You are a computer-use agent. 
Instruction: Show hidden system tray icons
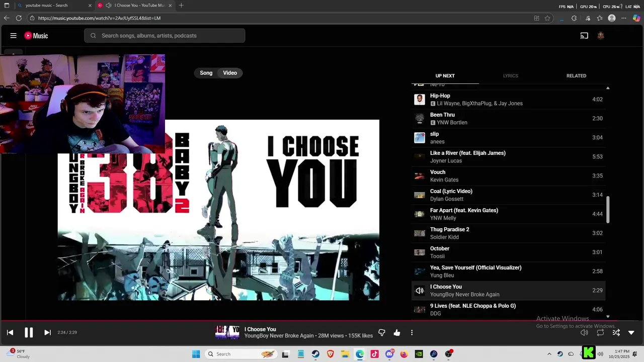click(x=549, y=354)
